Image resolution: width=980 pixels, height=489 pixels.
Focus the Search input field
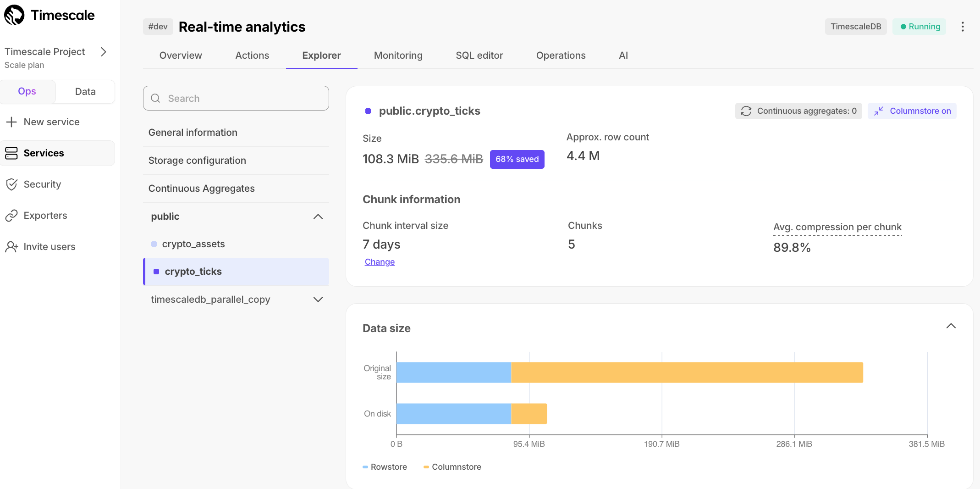tap(236, 98)
